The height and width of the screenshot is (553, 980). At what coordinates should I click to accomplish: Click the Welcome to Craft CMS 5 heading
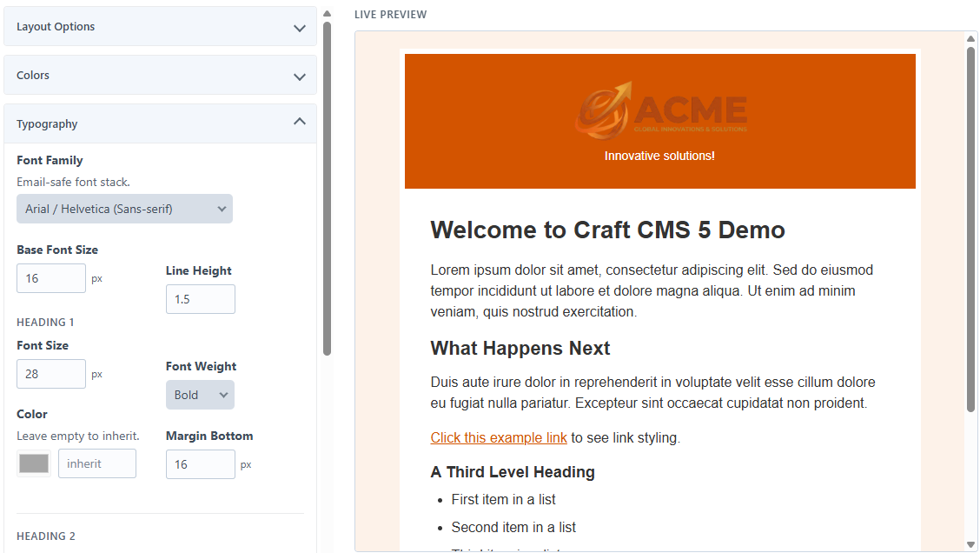coord(606,230)
